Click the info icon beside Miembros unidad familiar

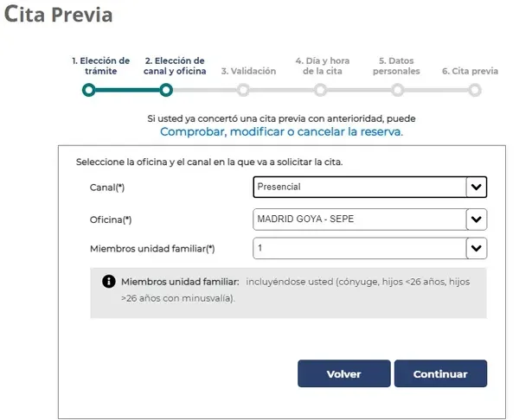pos(109,282)
